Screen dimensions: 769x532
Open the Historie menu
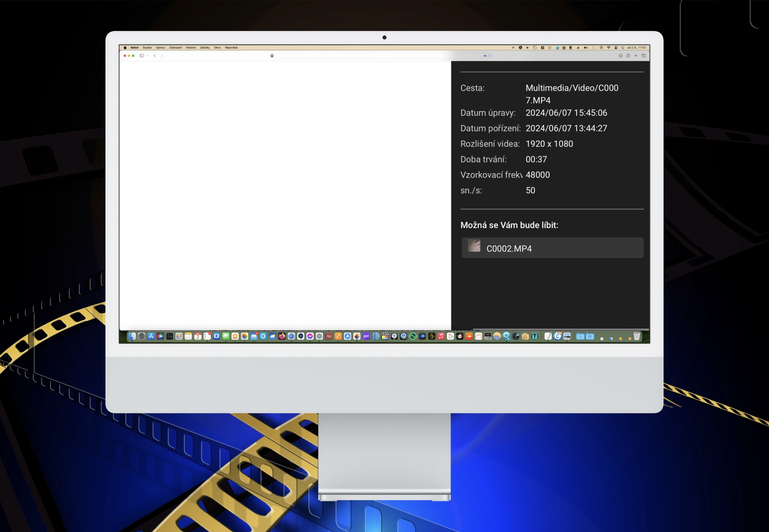pyautogui.click(x=191, y=48)
